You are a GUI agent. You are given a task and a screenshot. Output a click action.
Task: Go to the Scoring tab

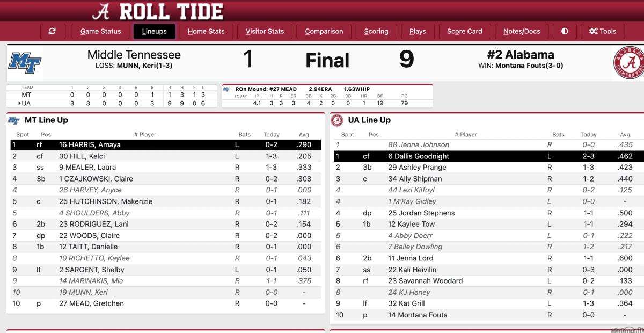pyautogui.click(x=376, y=31)
